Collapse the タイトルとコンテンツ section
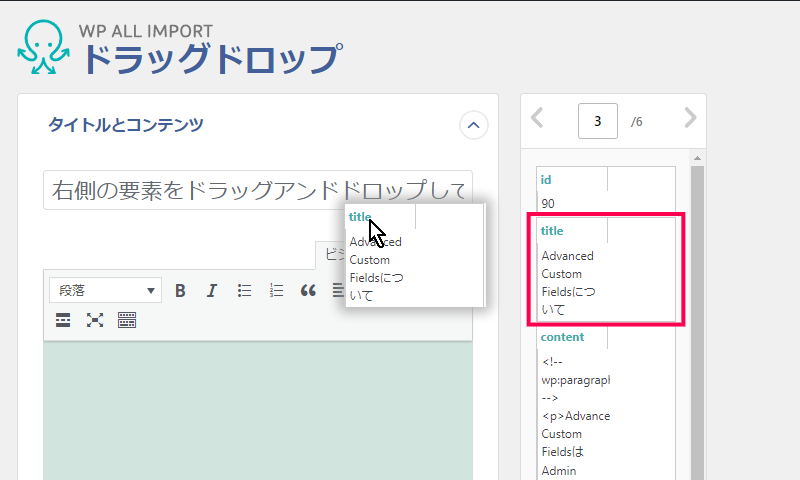 click(x=473, y=125)
